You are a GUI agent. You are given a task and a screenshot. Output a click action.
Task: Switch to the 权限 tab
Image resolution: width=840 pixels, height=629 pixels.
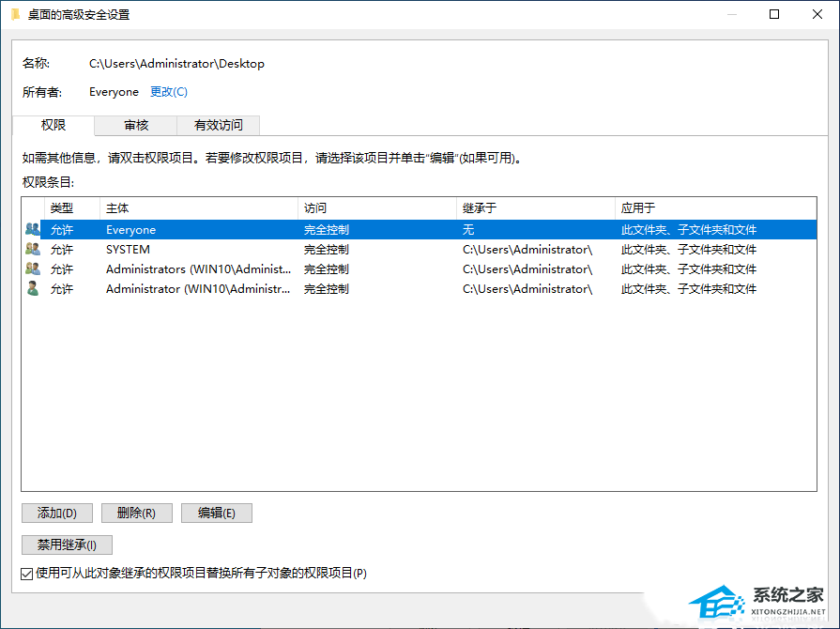tap(53, 126)
